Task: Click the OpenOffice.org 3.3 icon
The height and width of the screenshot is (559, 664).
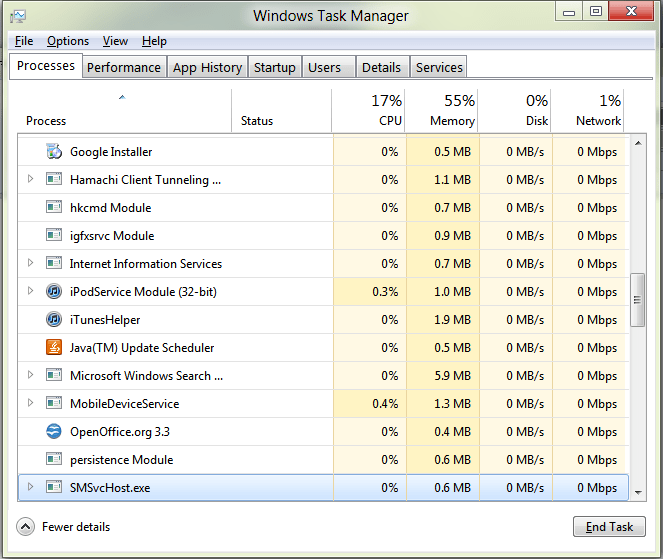Action: 54,431
